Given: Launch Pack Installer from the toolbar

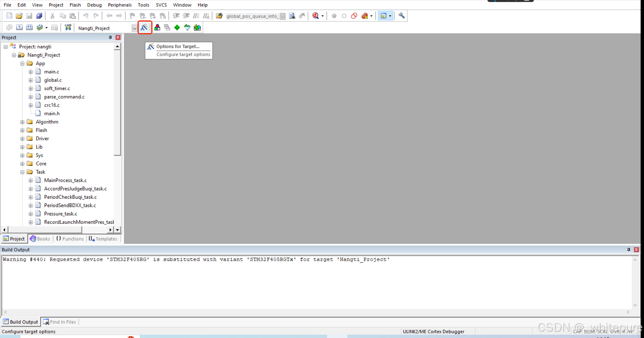Looking at the screenshot, I should point(197,27).
